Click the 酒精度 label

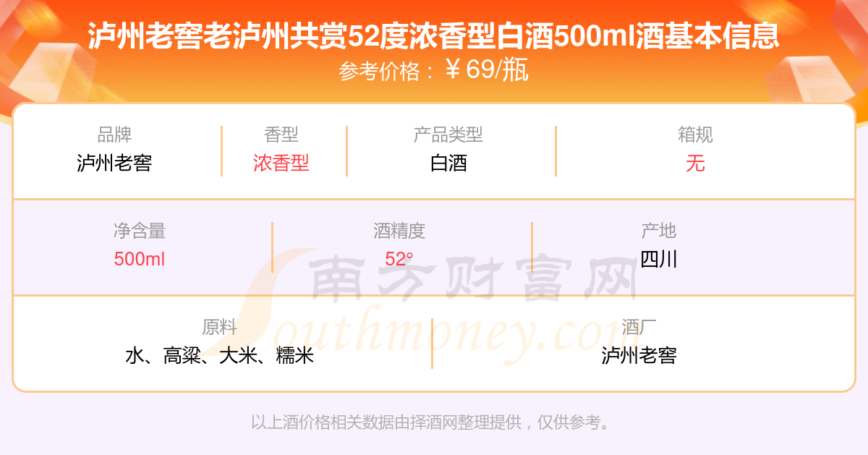[x=399, y=231]
